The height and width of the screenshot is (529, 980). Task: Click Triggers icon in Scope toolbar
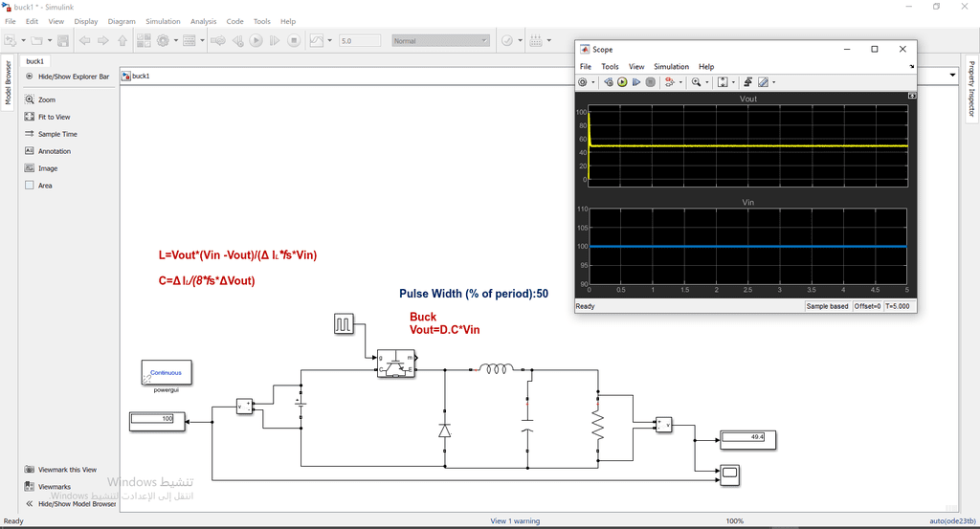(x=747, y=82)
